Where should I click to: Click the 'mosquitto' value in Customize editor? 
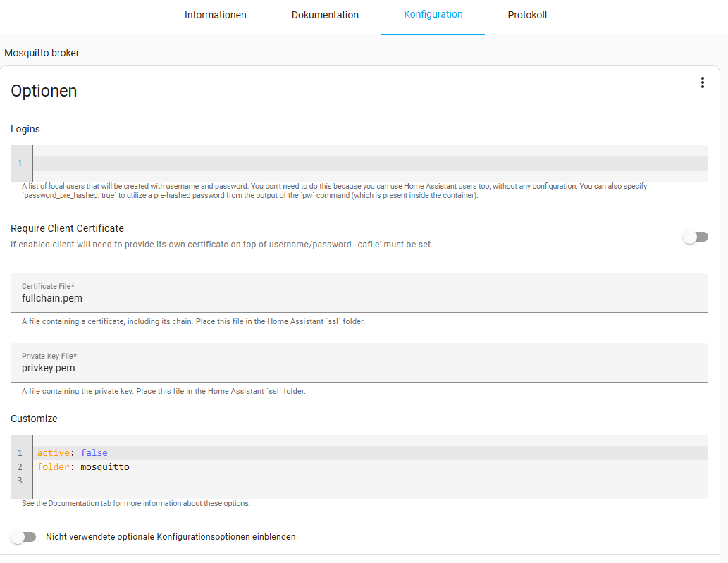[104, 466]
